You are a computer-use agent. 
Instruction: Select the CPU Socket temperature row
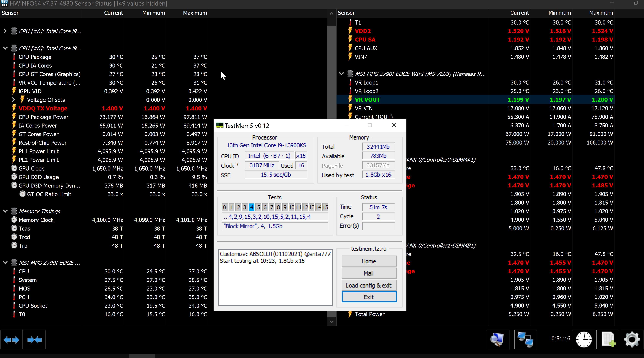coord(104,305)
